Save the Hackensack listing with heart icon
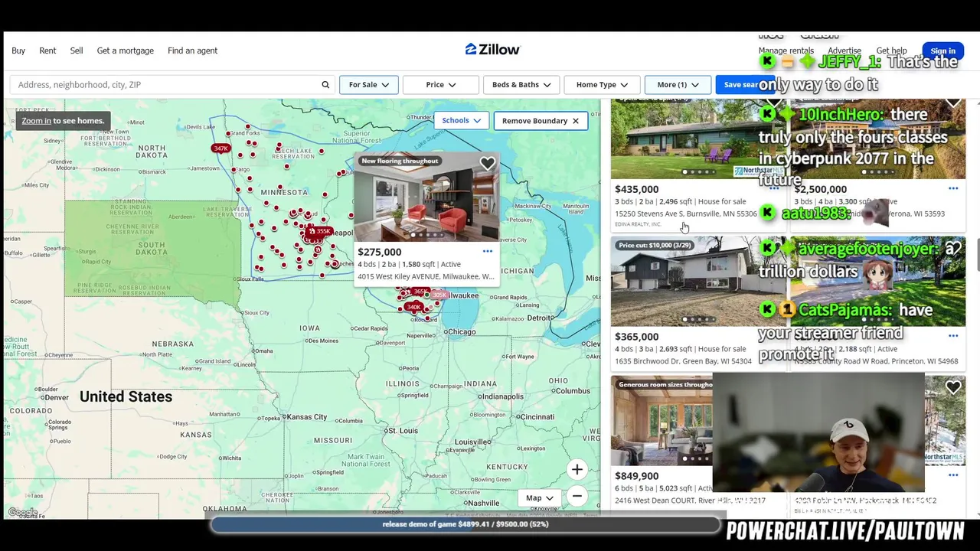The height and width of the screenshot is (551, 980). click(x=953, y=388)
